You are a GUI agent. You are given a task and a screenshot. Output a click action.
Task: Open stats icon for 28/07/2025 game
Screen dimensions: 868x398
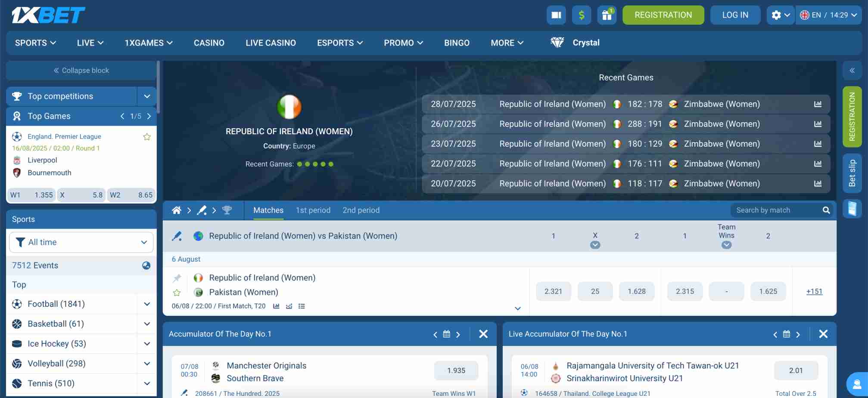coord(818,104)
